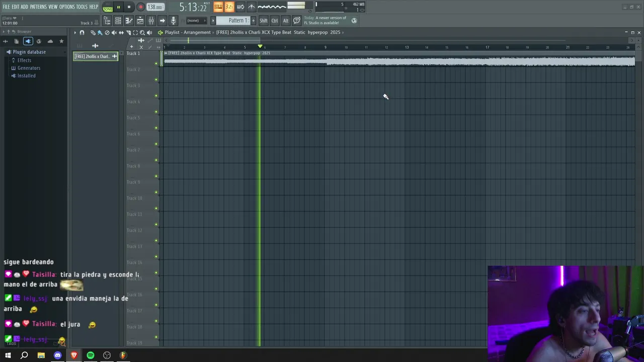Select the plugin database browser tab icon

(28, 41)
